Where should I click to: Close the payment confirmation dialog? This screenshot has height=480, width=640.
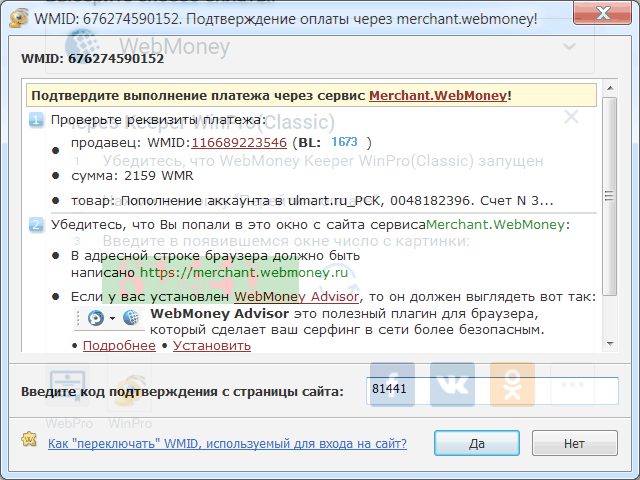click(x=616, y=18)
